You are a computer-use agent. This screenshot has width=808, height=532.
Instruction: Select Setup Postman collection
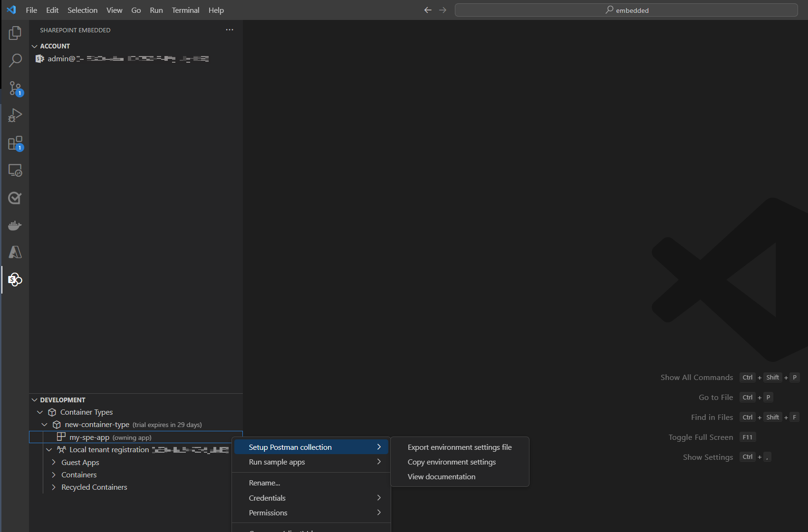pos(290,446)
